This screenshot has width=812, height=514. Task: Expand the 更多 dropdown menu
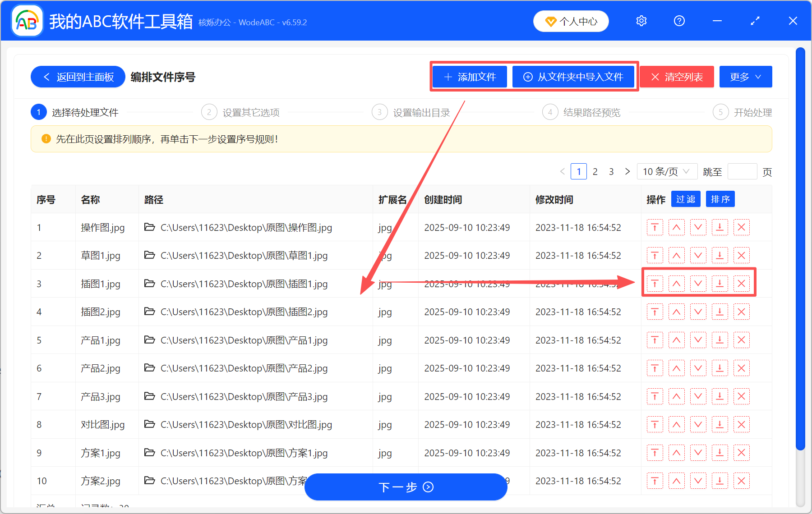[745, 77]
